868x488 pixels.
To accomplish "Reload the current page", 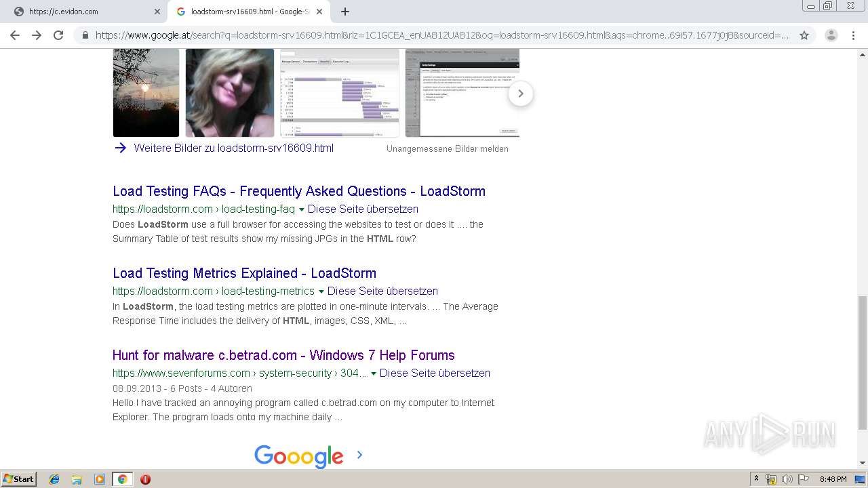I will [x=58, y=35].
